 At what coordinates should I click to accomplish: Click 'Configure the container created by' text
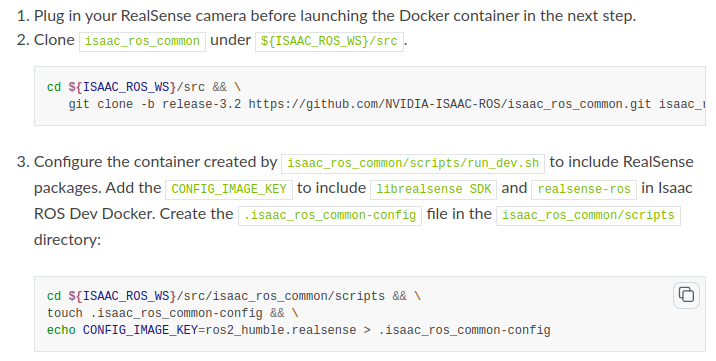[x=156, y=162]
